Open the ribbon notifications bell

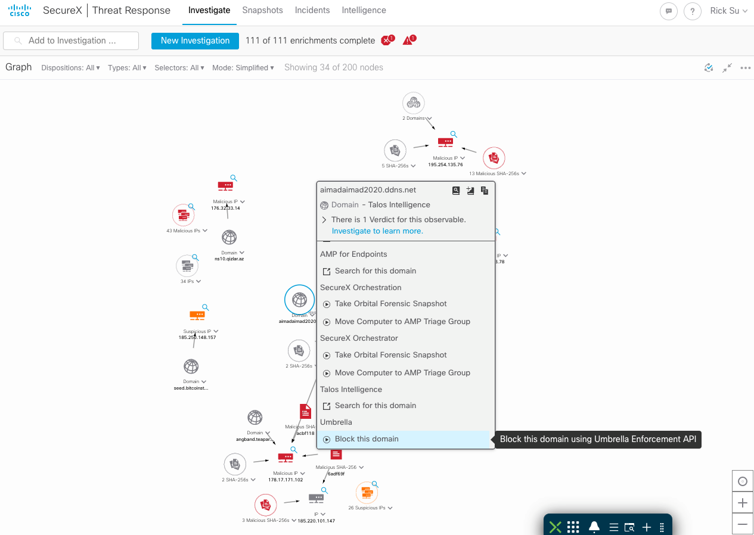pos(594,527)
